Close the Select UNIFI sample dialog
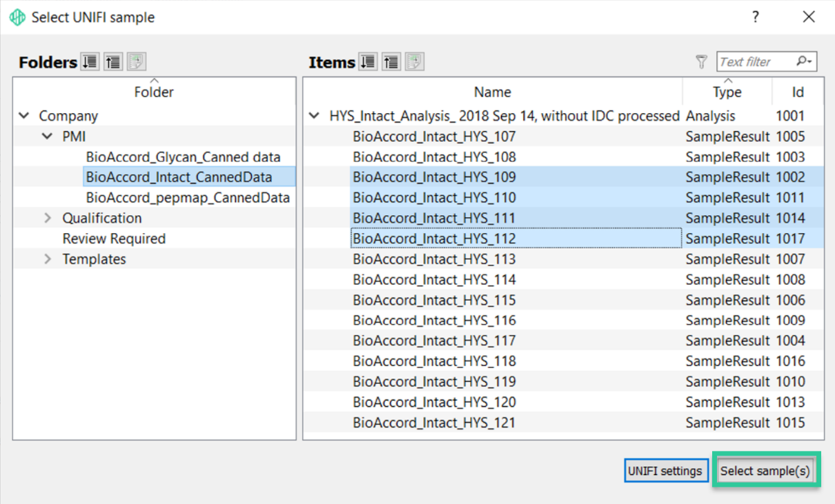Screen dimensions: 835x504 pyautogui.click(x=809, y=17)
